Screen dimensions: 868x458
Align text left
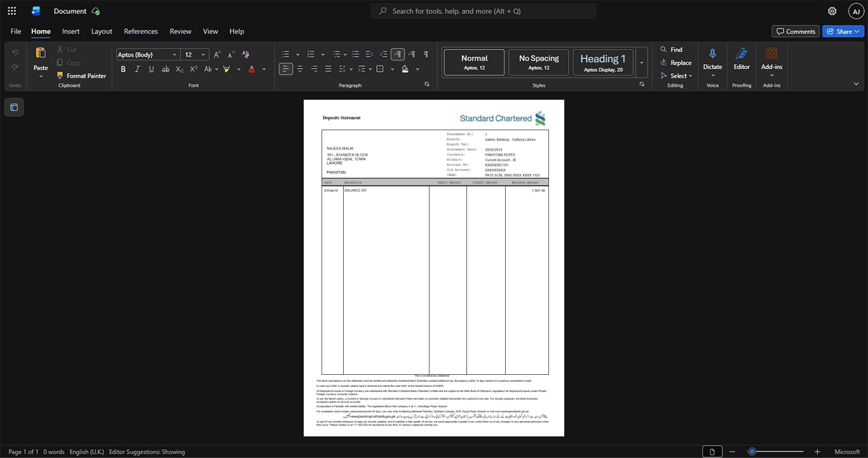286,69
